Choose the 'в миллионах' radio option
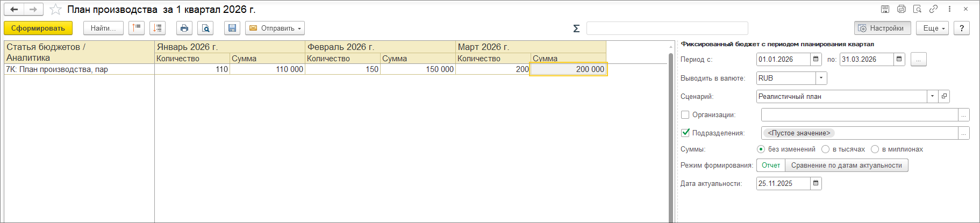 (x=875, y=149)
